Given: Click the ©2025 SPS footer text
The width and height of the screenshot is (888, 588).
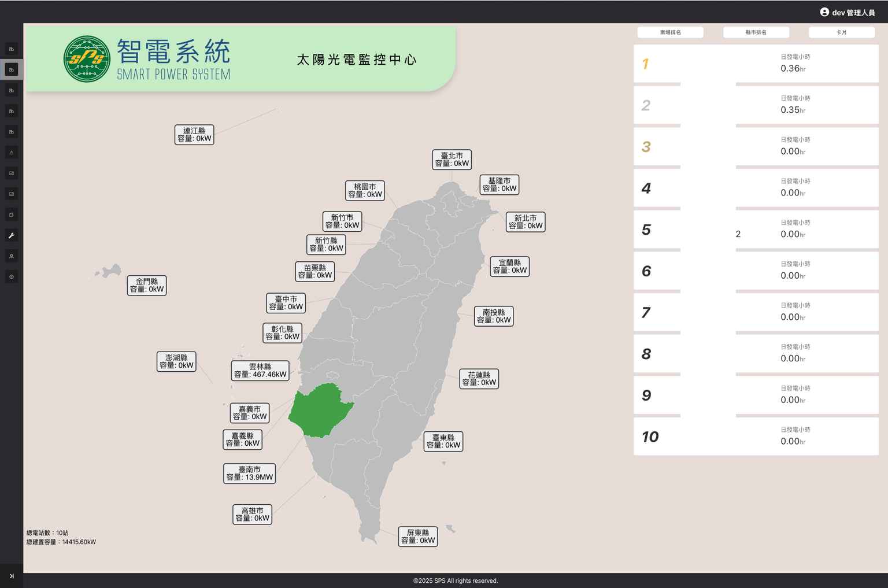Looking at the screenshot, I should 456,581.
